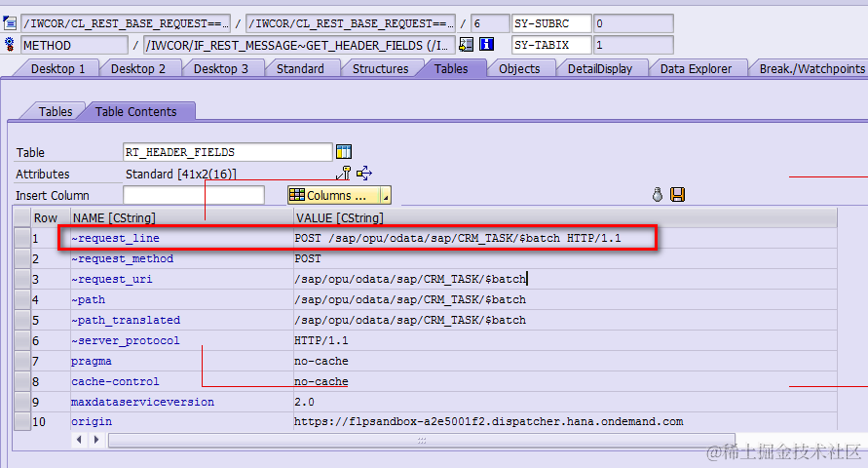This screenshot has height=468, width=868.
Task: Open the navigate-to-source icon beside method name
Action: pos(466,44)
